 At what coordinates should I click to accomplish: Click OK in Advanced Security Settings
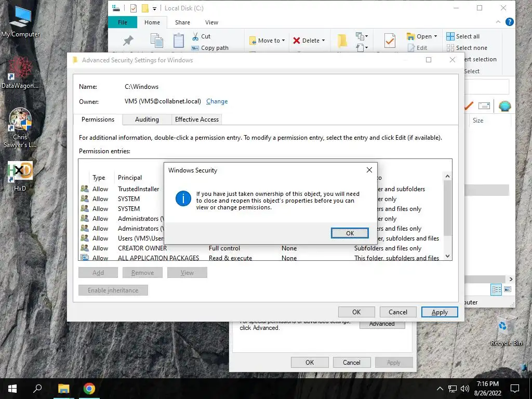tap(356, 312)
